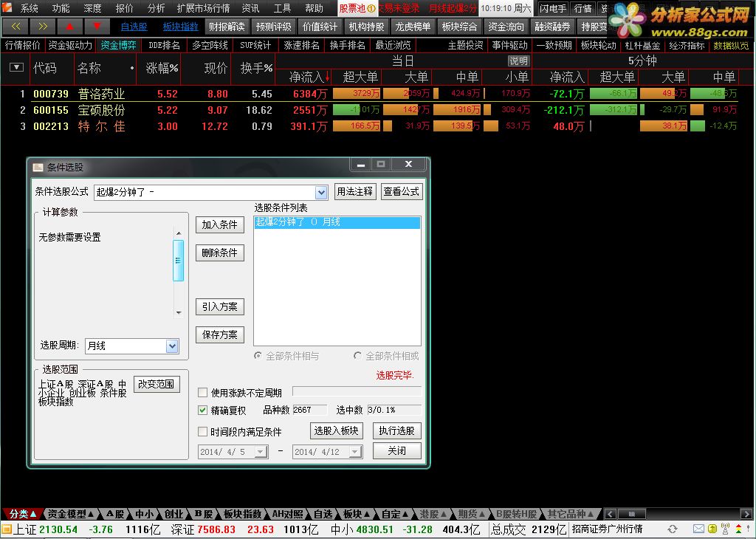Screen dimensions: 756x539
Task: Click the refresh icon in status bar
Action: tap(673, 529)
